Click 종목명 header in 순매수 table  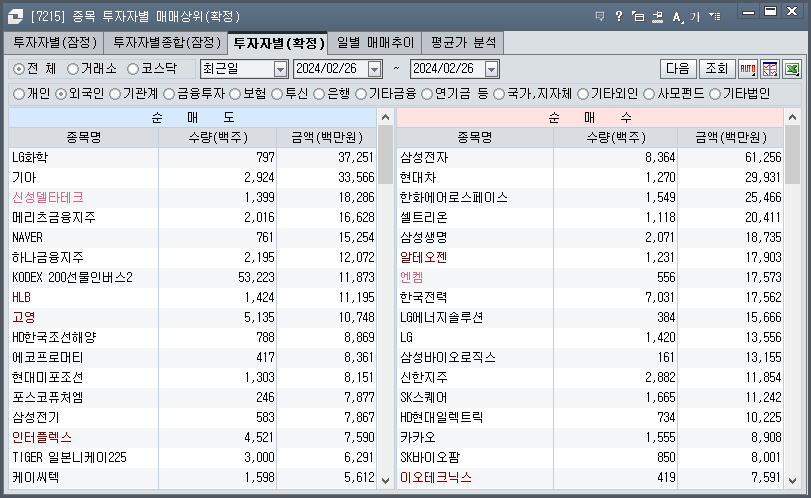[474, 138]
